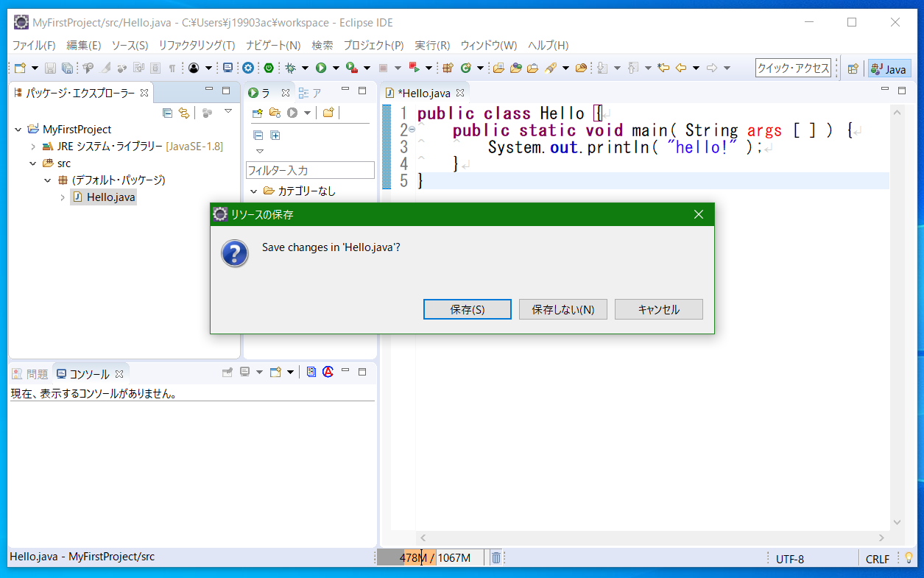Expand the JRE システム・ライブラリー node
Image resolution: width=924 pixels, height=578 pixels.
click(x=33, y=147)
